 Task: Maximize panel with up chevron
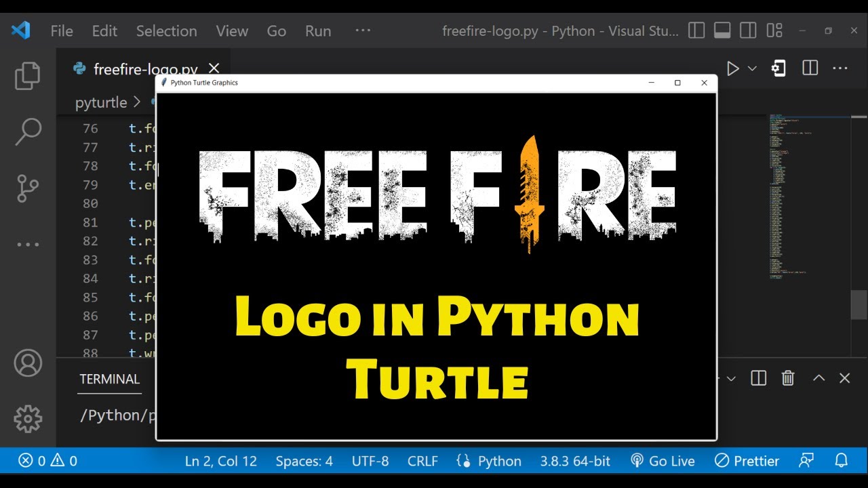click(x=818, y=378)
